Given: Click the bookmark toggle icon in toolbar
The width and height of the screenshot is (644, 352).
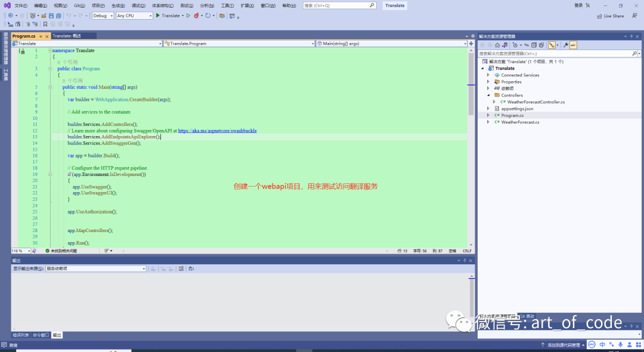Looking at the screenshot, I should [45, 24].
